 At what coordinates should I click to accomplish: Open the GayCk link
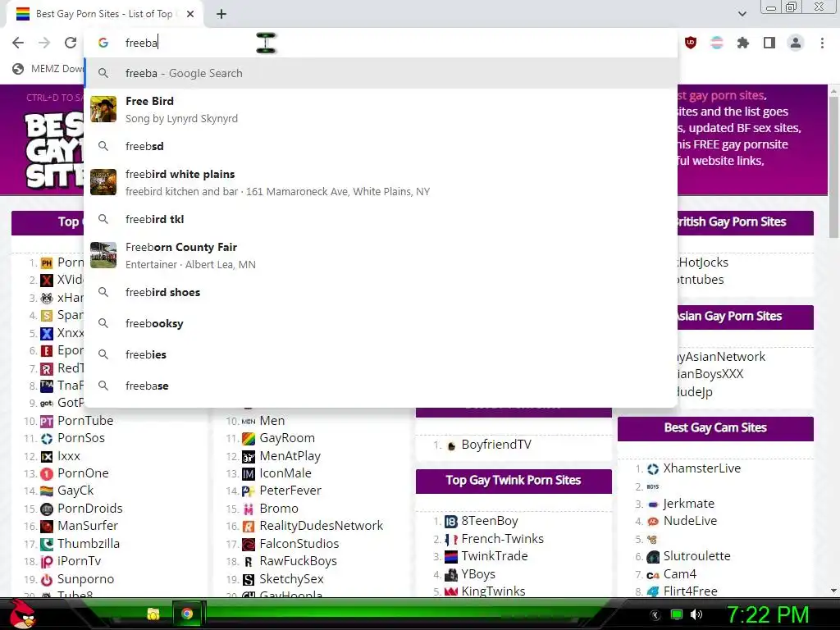pyautogui.click(x=75, y=491)
